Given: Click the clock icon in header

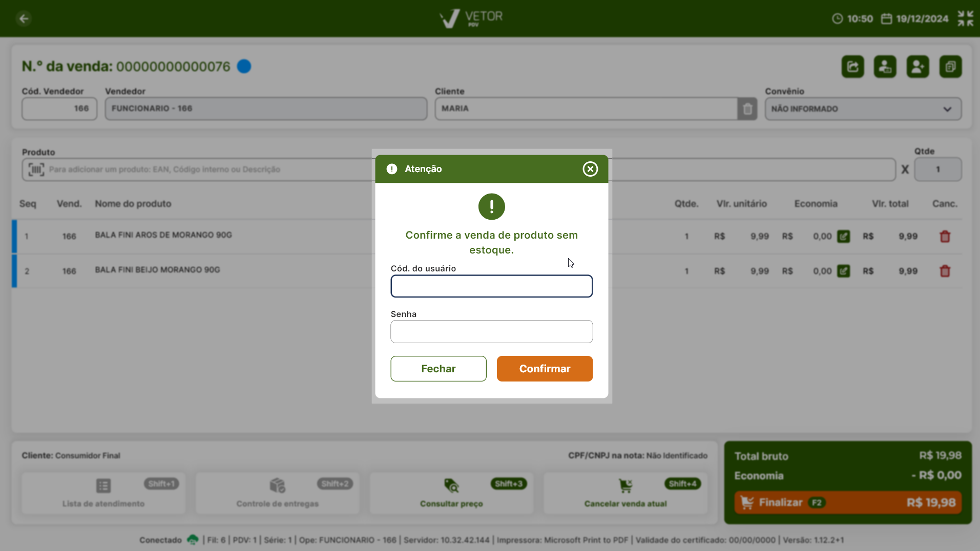Looking at the screenshot, I should coord(837,18).
